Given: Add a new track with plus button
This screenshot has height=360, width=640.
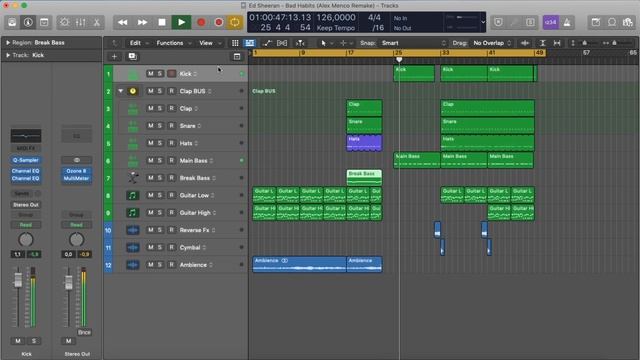Looking at the screenshot, I should pos(114,57).
